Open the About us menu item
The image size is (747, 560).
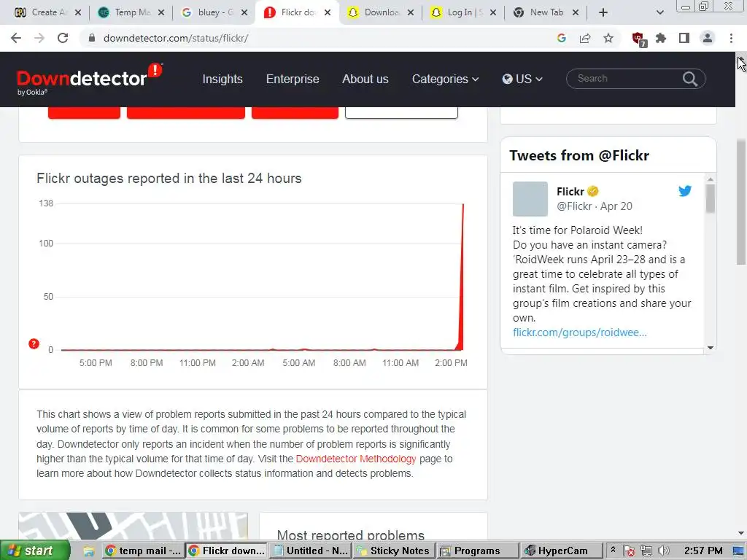pyautogui.click(x=365, y=79)
